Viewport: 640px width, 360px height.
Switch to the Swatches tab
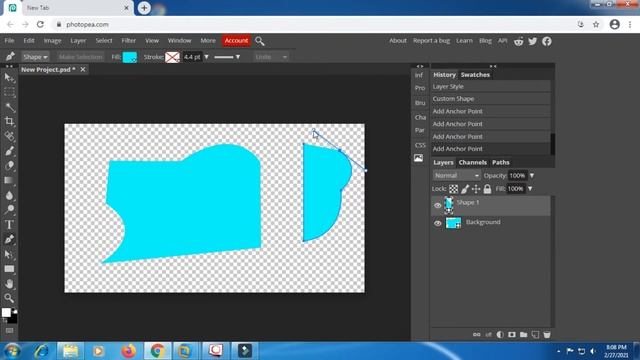coord(475,75)
